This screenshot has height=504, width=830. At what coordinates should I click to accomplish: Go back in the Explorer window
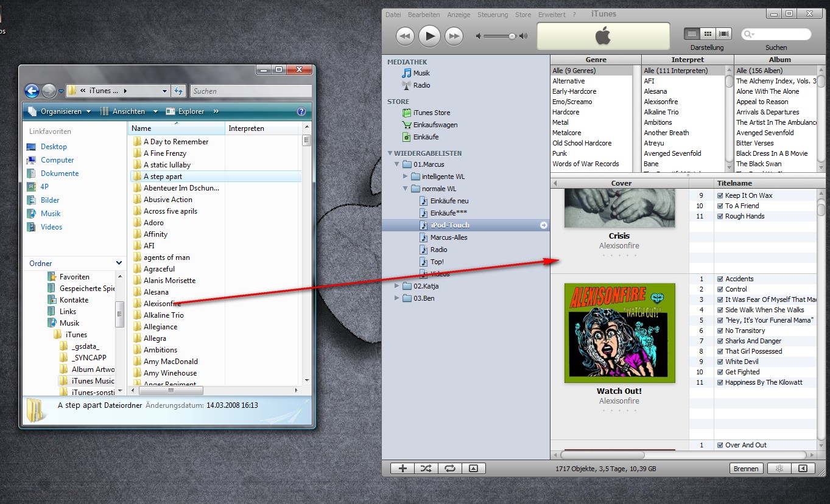tap(32, 91)
